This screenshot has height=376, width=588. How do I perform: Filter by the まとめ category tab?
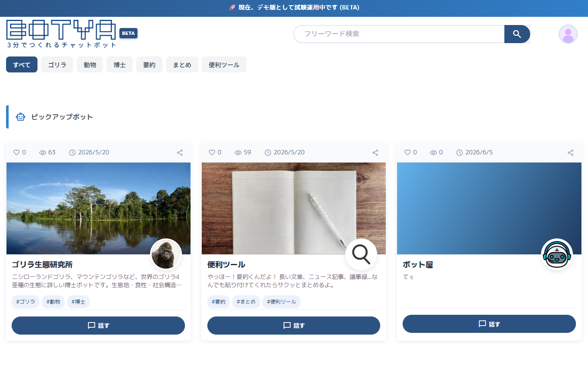pyautogui.click(x=182, y=65)
